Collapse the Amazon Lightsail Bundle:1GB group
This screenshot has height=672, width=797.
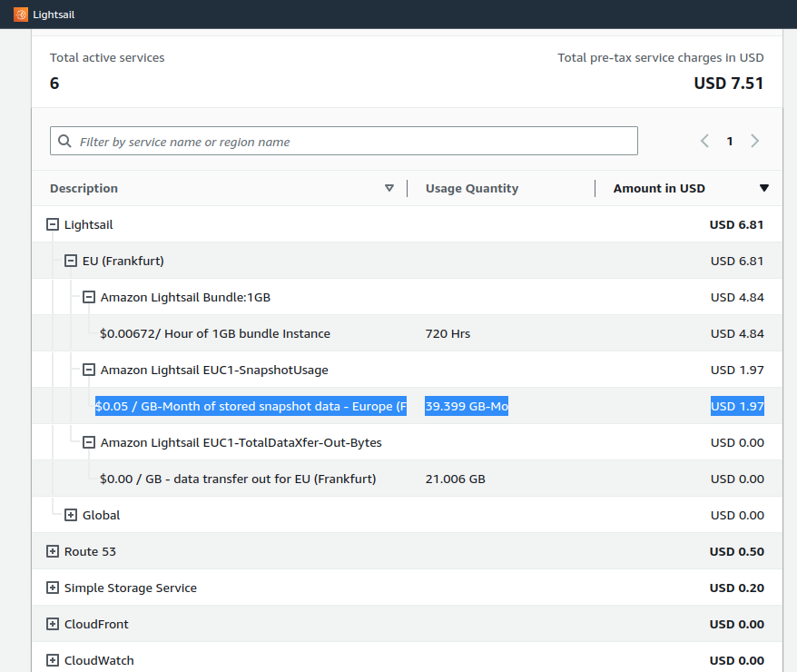tap(89, 297)
